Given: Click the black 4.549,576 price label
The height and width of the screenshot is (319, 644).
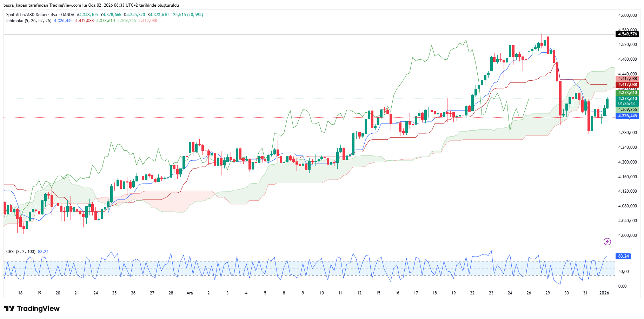Looking at the screenshot, I should pyautogui.click(x=627, y=34).
